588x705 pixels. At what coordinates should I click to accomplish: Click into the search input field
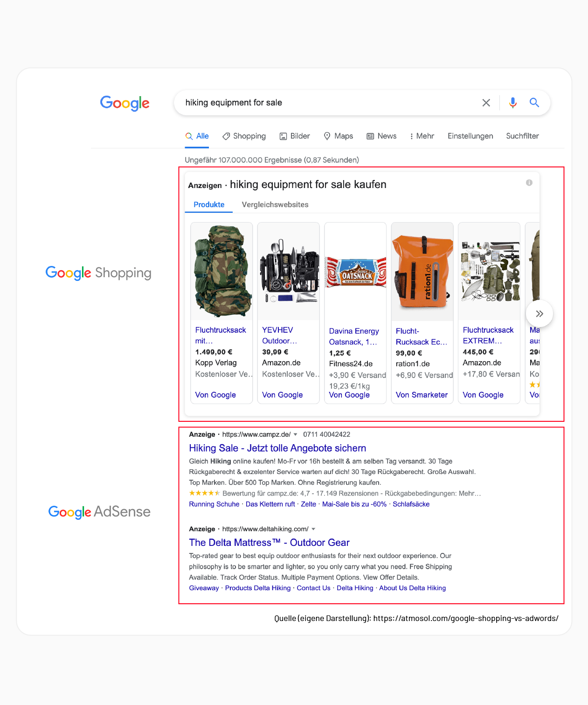[326, 103]
